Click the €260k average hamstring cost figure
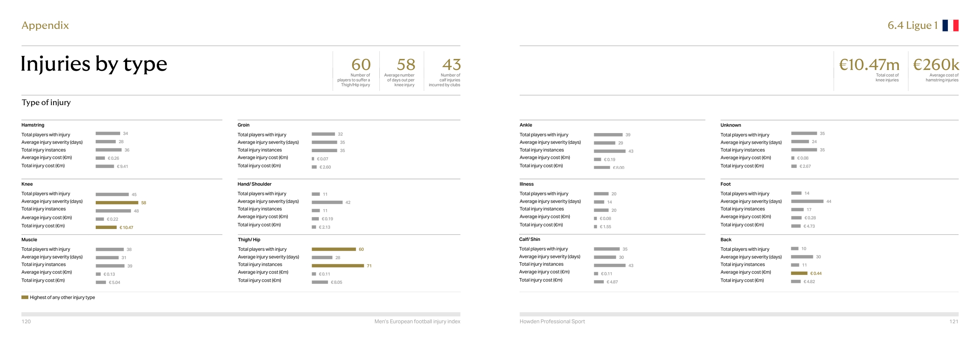Screen dimensions: 980x346 (x=936, y=65)
